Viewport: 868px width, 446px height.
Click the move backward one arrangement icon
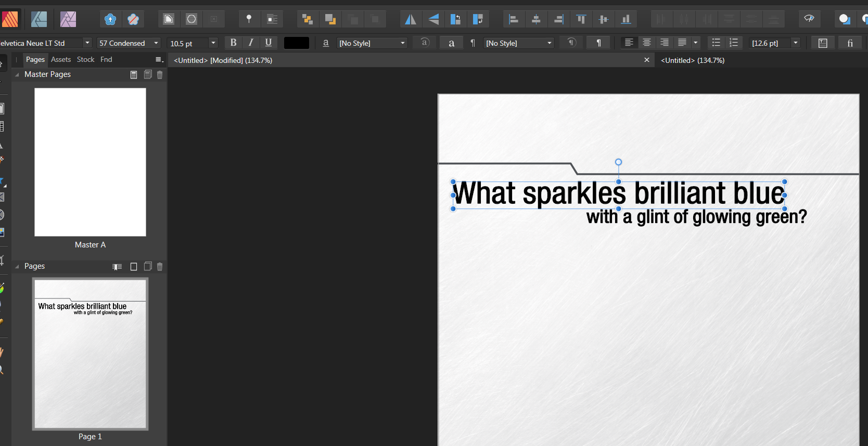click(330, 19)
